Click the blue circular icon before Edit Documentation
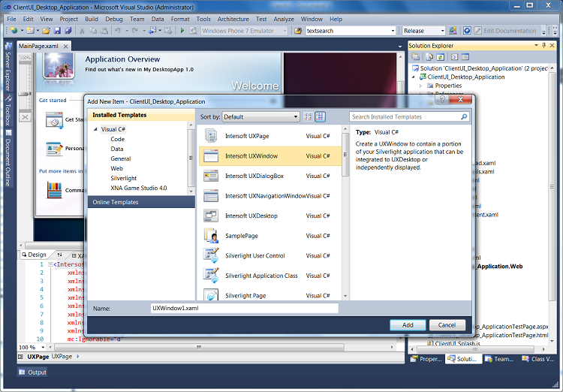This screenshot has width=563, height=392. click(467, 31)
